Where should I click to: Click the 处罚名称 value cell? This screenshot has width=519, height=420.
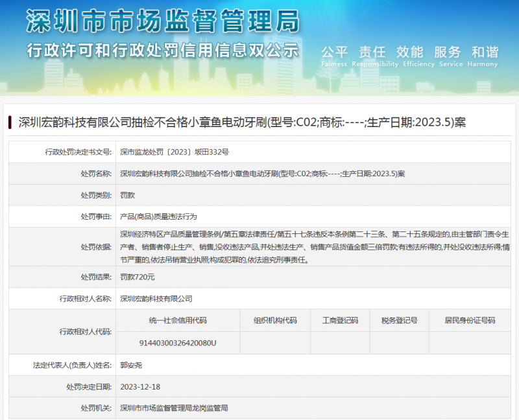tap(262, 174)
